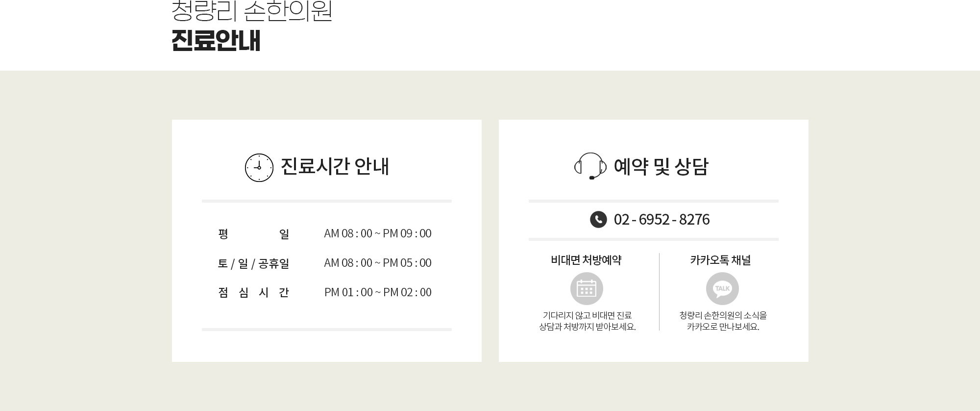Viewport: 980px width, 411px height.
Task: Open the KakaoTalk TALK bubble icon
Action: tap(722, 288)
